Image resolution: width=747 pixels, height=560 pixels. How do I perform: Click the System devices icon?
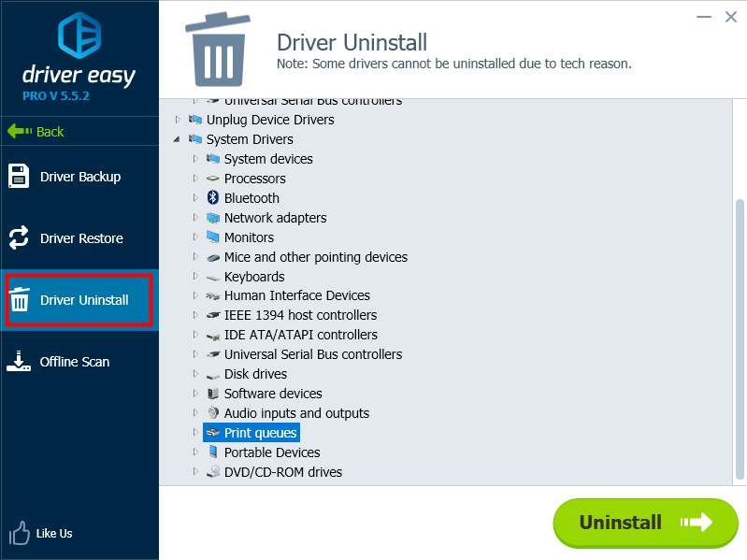coord(213,159)
